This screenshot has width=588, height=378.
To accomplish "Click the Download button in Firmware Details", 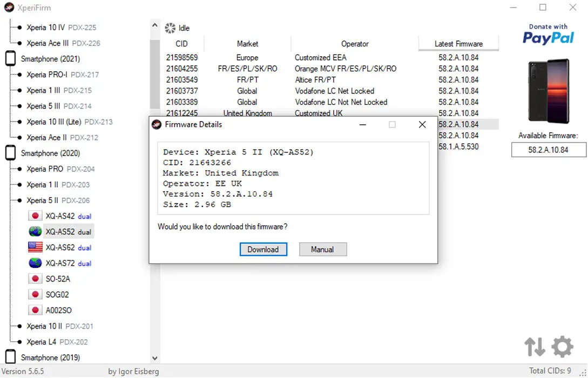I will [263, 249].
